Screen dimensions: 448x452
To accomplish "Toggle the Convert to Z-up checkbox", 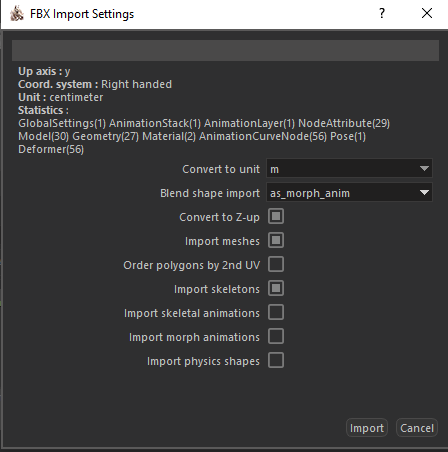I will pos(276,217).
